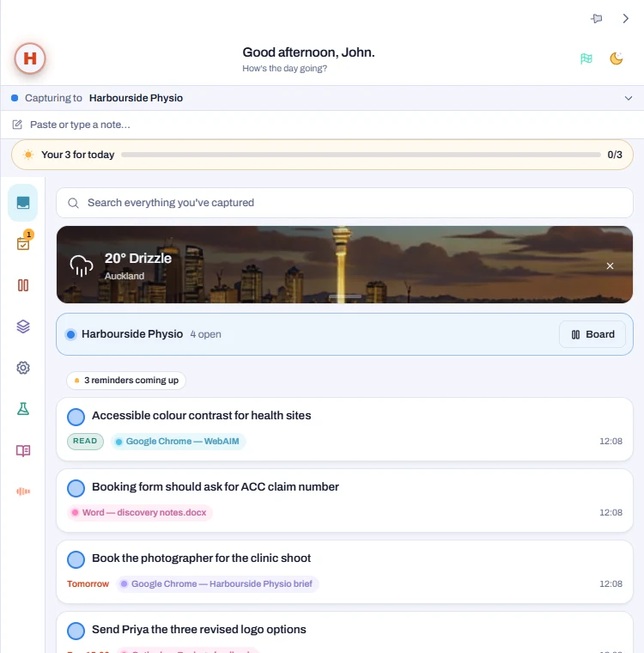Switch to the Board view
Image resolution: width=644 pixels, height=653 pixels.
[592, 334]
